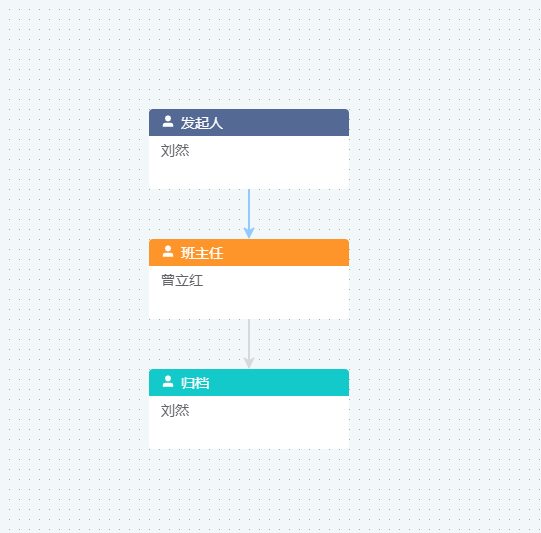Click the dark blue 发起人 header bar

[x=249, y=122]
